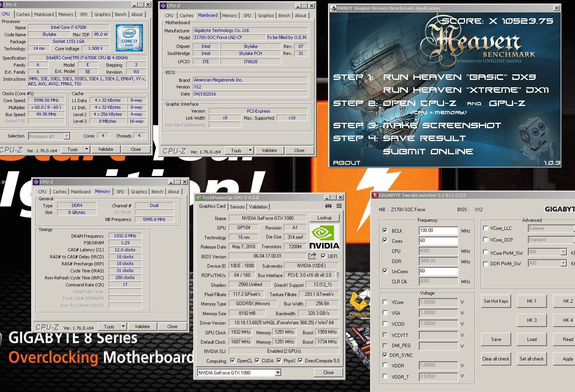Click the GPU-Z camera screenshot icon
Viewport: 575px width, 392px height.
[x=328, y=206]
